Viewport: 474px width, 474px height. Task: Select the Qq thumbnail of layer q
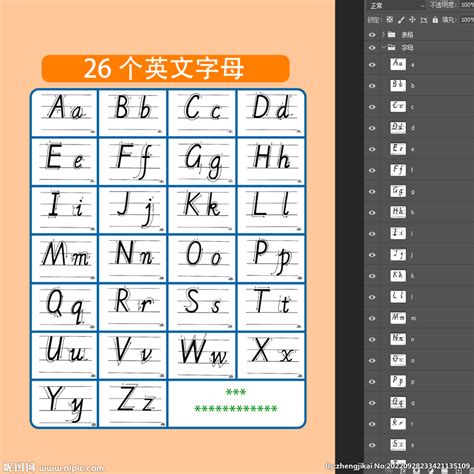point(398,402)
